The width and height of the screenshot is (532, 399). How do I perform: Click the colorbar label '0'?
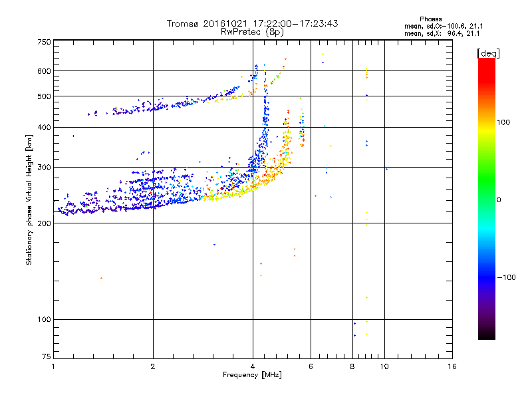click(499, 200)
